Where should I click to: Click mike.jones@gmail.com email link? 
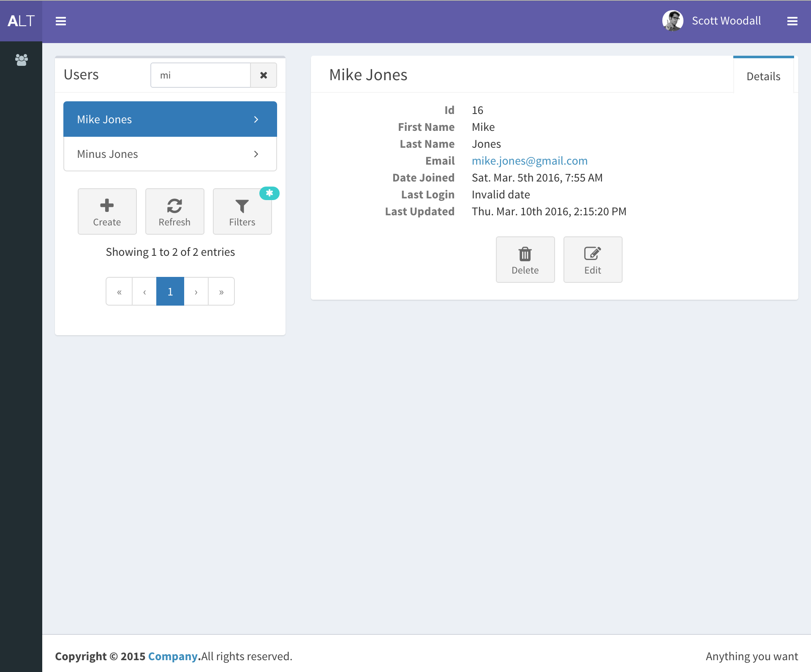(x=529, y=161)
